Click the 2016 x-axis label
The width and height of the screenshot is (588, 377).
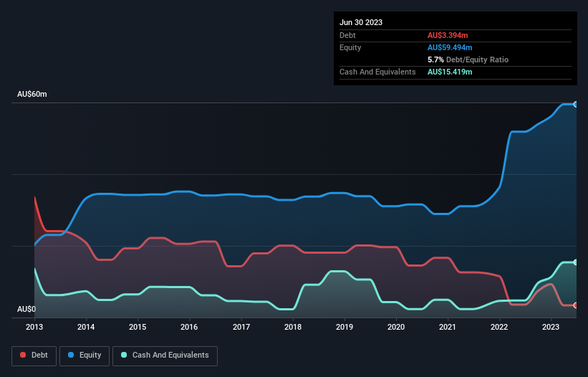(189, 327)
